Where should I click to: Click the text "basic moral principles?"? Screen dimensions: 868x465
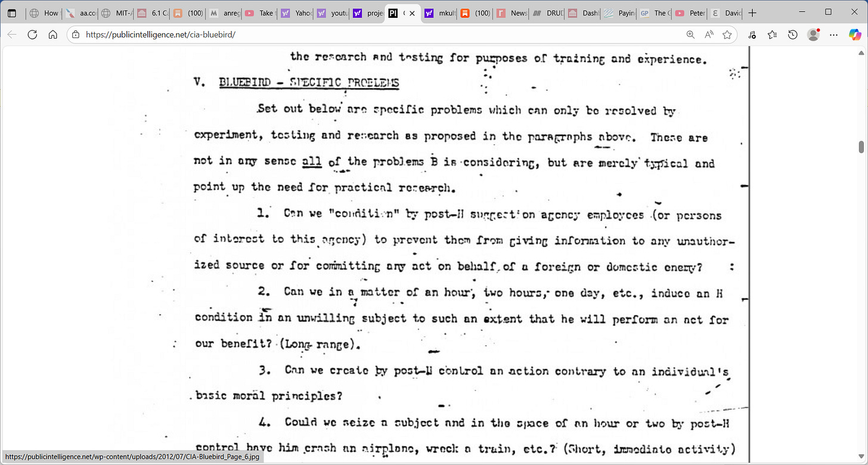[270, 396]
